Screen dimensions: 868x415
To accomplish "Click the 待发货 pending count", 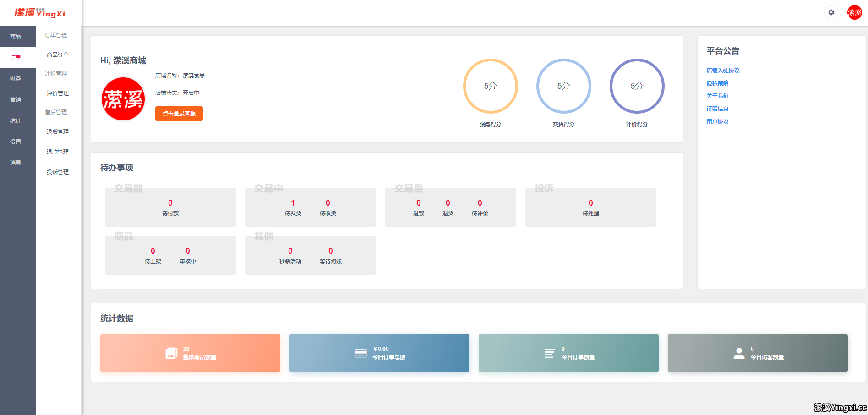I will click(293, 203).
